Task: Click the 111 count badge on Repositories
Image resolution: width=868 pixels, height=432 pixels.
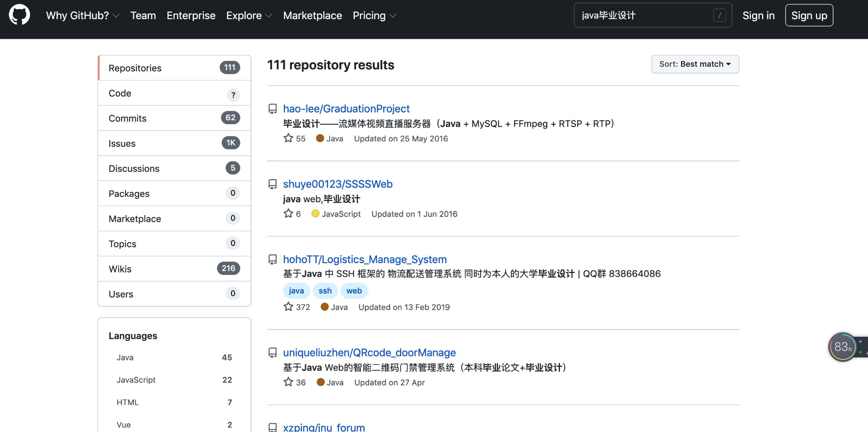Action: pyautogui.click(x=230, y=68)
